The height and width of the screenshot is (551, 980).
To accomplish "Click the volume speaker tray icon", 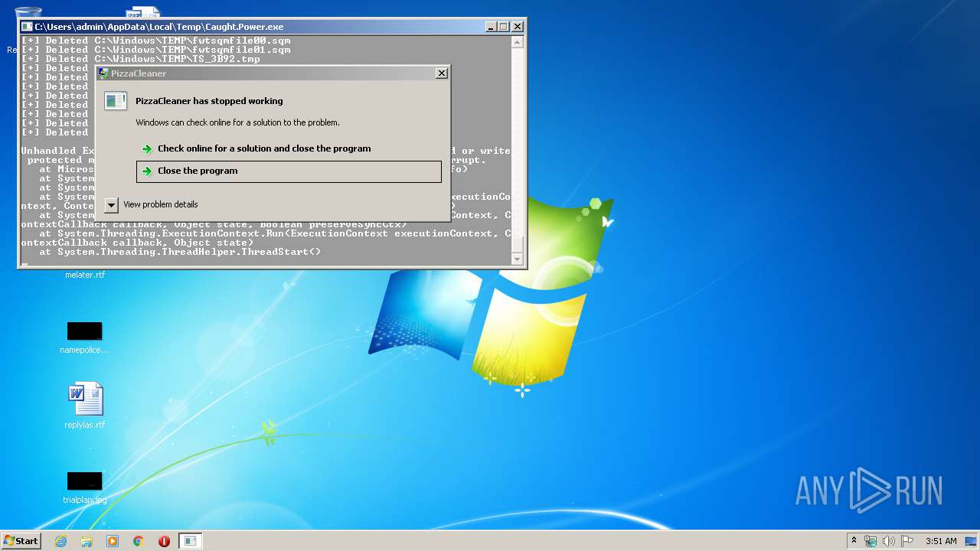I will click(x=889, y=541).
